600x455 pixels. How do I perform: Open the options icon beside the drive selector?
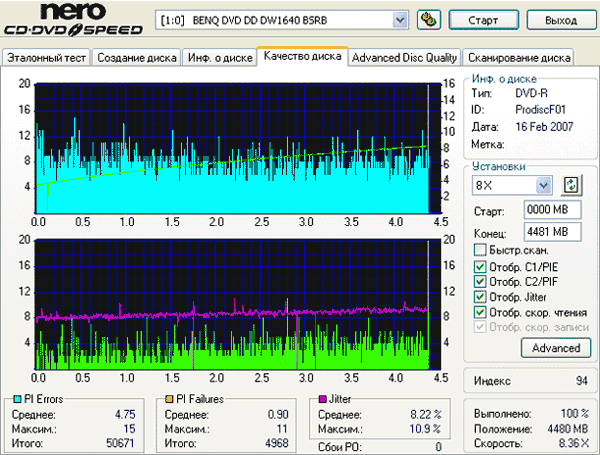[429, 19]
